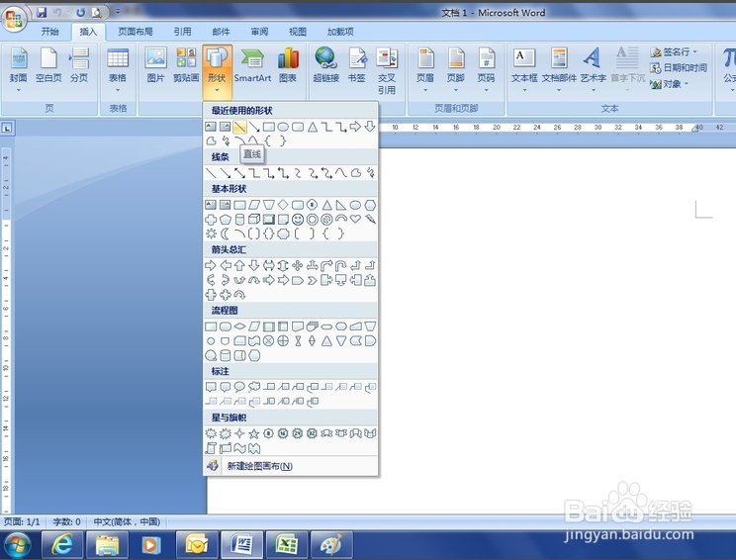Open the 签名行 dropdown arrow
This screenshot has height=560, width=736.
[695, 51]
